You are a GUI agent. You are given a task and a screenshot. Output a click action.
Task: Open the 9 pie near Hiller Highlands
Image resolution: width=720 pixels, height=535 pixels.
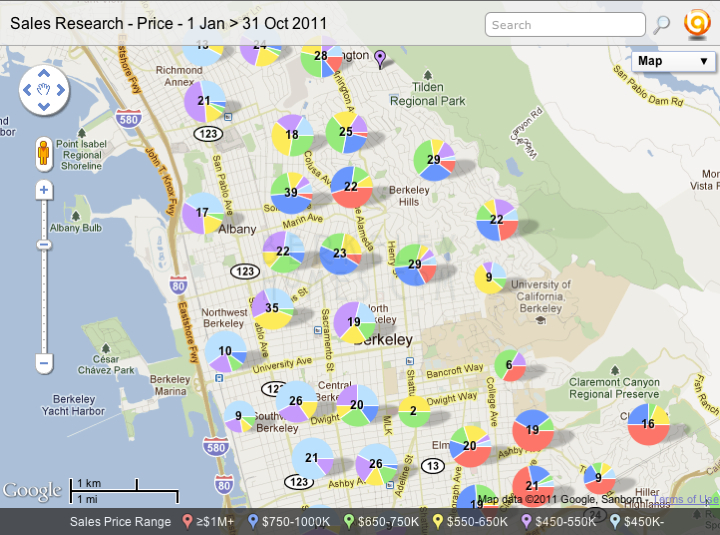599,478
